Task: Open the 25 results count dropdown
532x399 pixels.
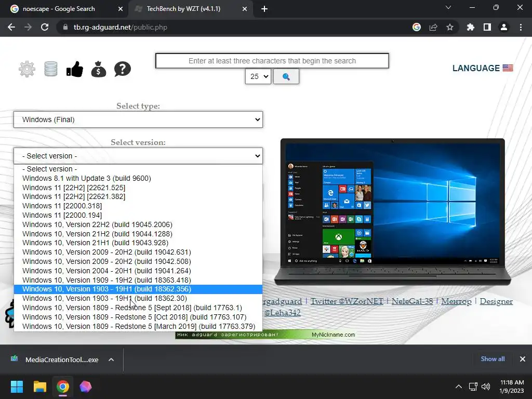Action: [x=258, y=77]
